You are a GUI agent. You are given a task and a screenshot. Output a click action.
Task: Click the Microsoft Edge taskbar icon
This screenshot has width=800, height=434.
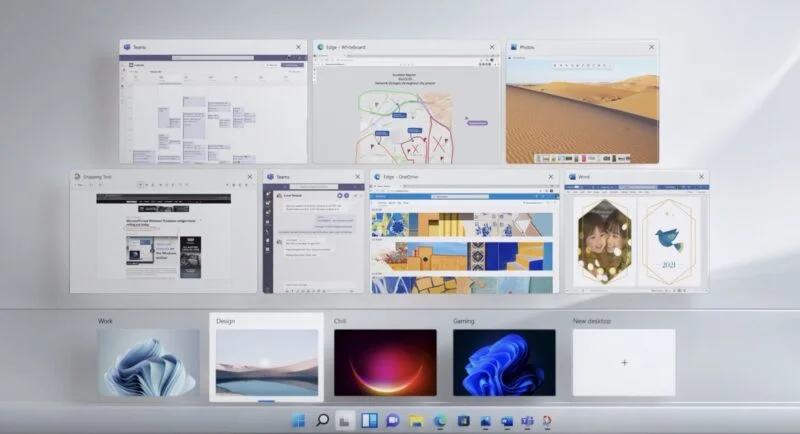[x=440, y=421]
